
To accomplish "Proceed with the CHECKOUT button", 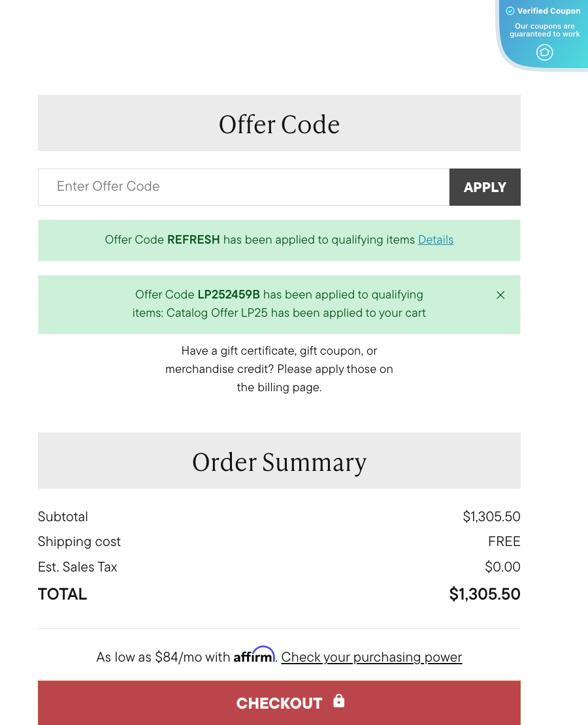I will click(279, 703).
